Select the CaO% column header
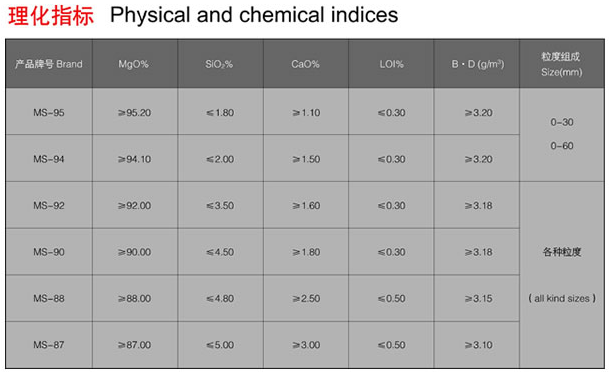The image size is (616, 373). point(305,64)
